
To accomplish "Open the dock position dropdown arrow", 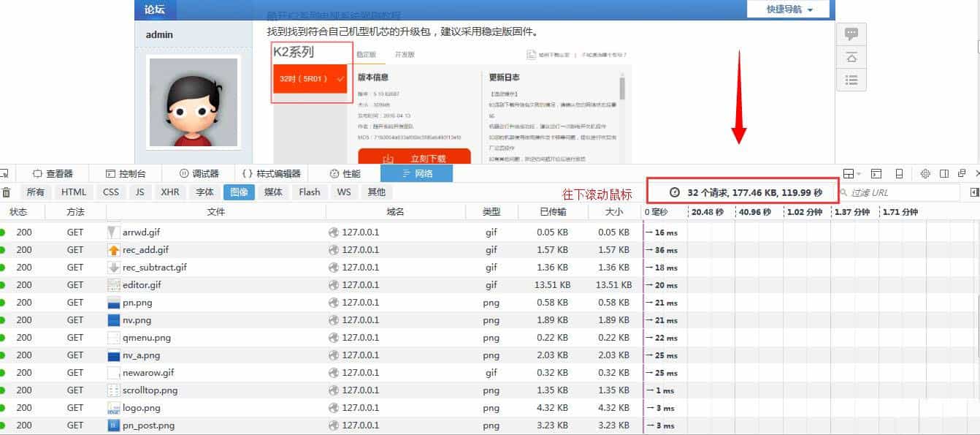I will pyautogui.click(x=859, y=173).
